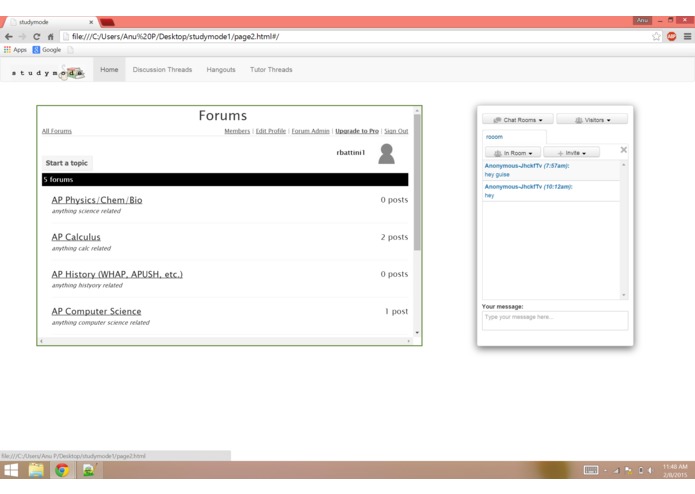Open the AP Physics/Chem/Bio forum
The width and height of the screenshot is (695, 494).
tap(97, 200)
